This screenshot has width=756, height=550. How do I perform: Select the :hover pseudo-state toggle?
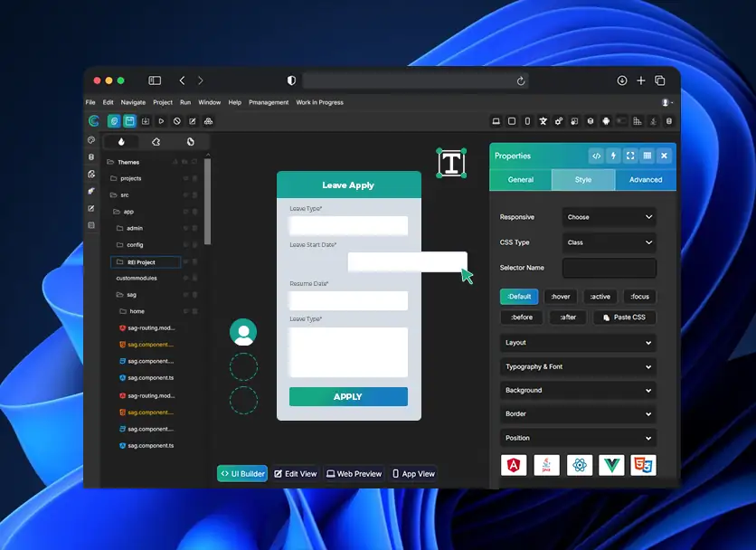coord(561,297)
